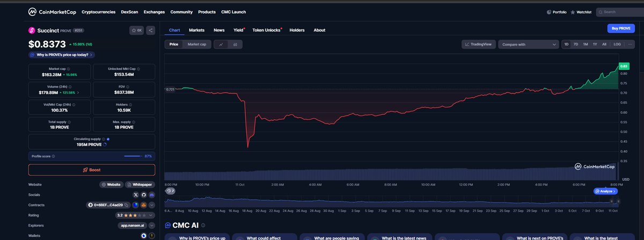The image size is (644, 240).
Task: Click the info icon next to Total supply
Action: (x=70, y=122)
